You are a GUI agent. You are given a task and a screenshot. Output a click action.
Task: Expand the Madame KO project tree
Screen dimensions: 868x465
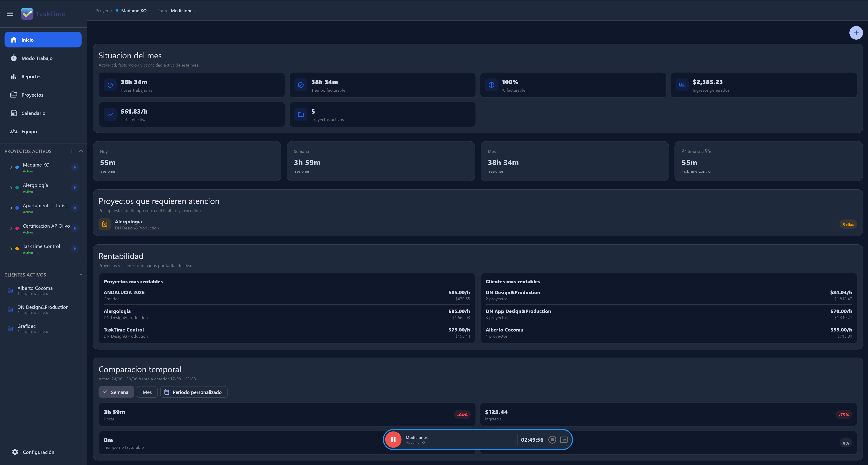pos(11,167)
